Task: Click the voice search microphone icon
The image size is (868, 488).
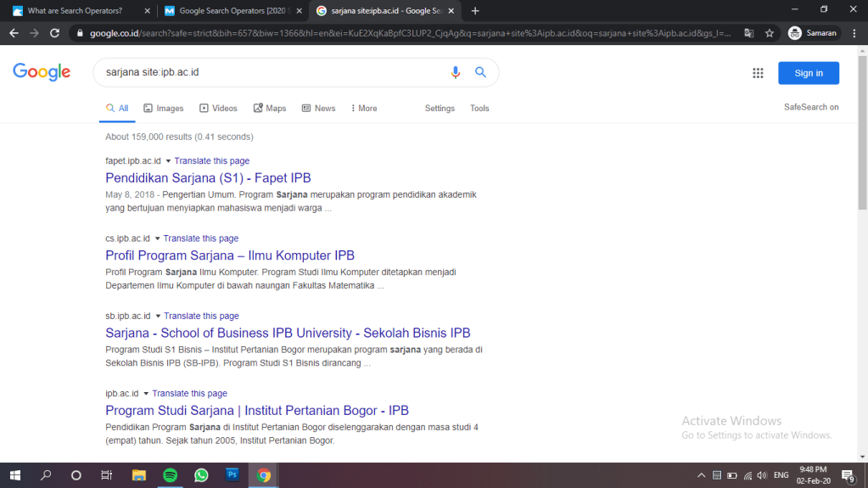Action: pyautogui.click(x=456, y=73)
